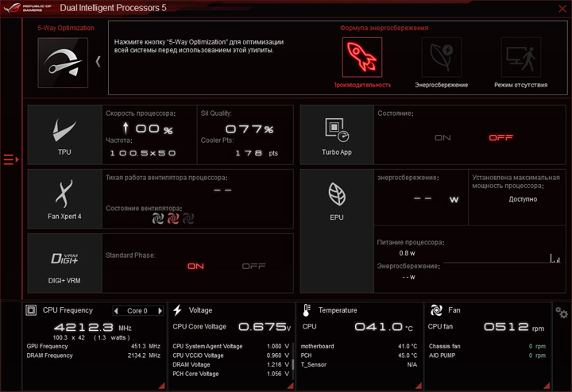Open the DIGI+ VRM panel
This screenshot has width=572, height=392.
[x=65, y=263]
